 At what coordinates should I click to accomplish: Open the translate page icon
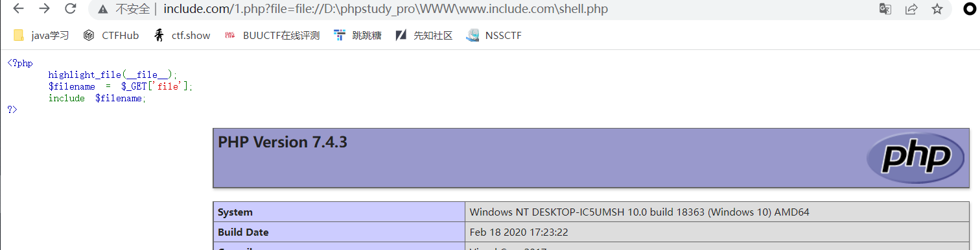point(885,9)
